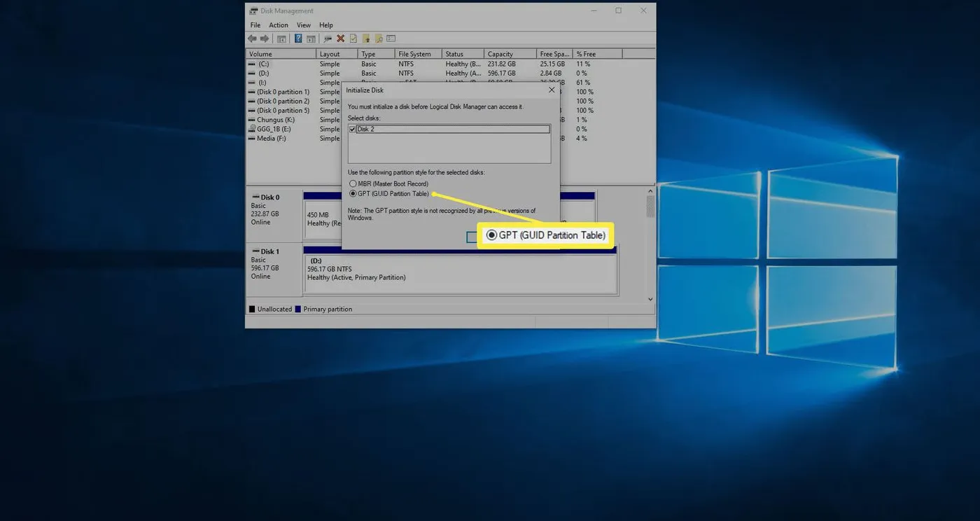Click the Capacity column header
The width and height of the screenshot is (980, 521).
pyautogui.click(x=499, y=53)
